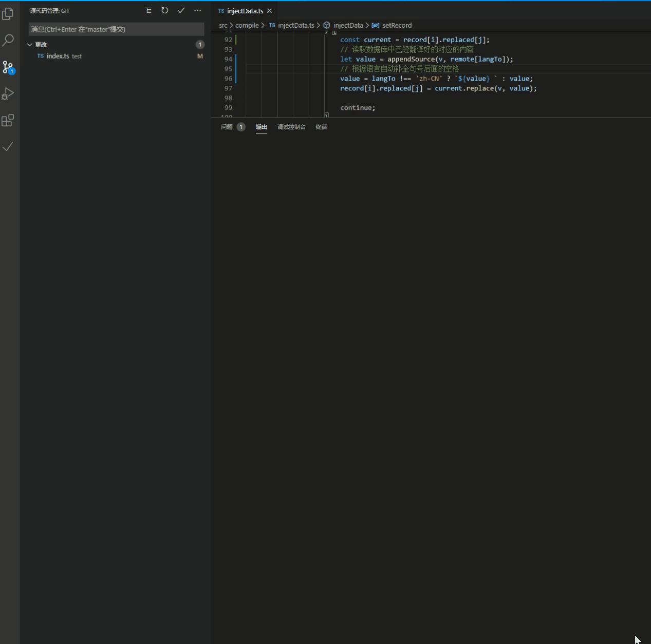Toggle tree view in source control header
Image resolution: width=651 pixels, height=644 pixels.
148,10
